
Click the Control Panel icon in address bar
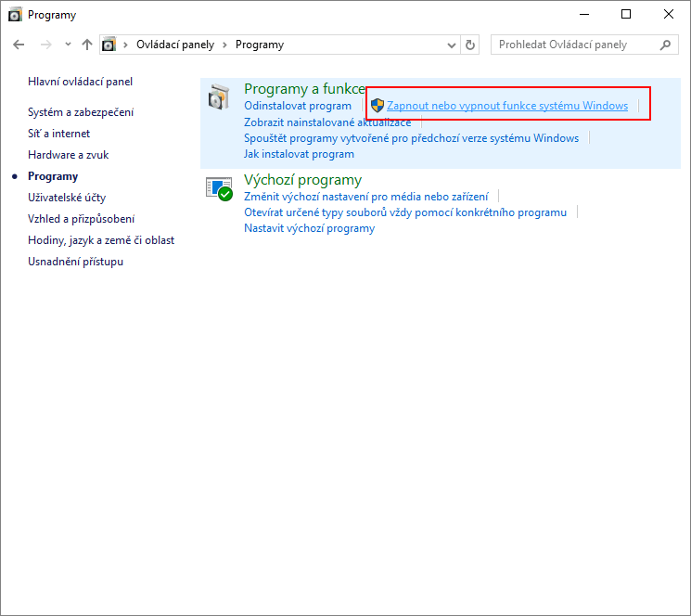109,45
